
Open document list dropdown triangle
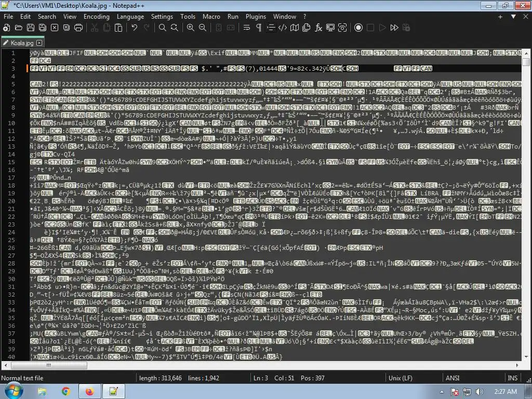point(513,16)
